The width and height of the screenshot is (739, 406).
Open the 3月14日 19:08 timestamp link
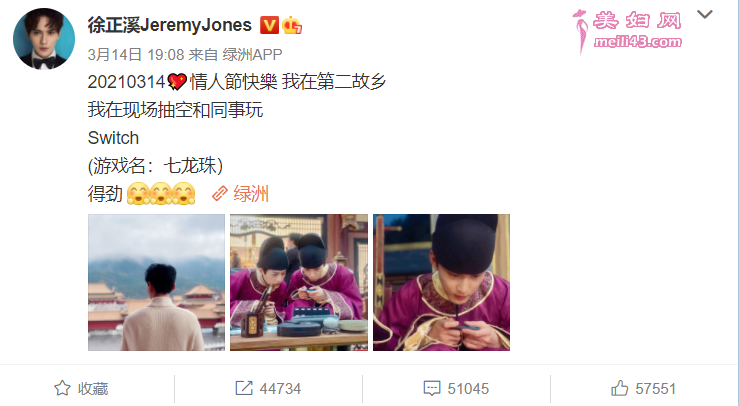[x=136, y=55]
